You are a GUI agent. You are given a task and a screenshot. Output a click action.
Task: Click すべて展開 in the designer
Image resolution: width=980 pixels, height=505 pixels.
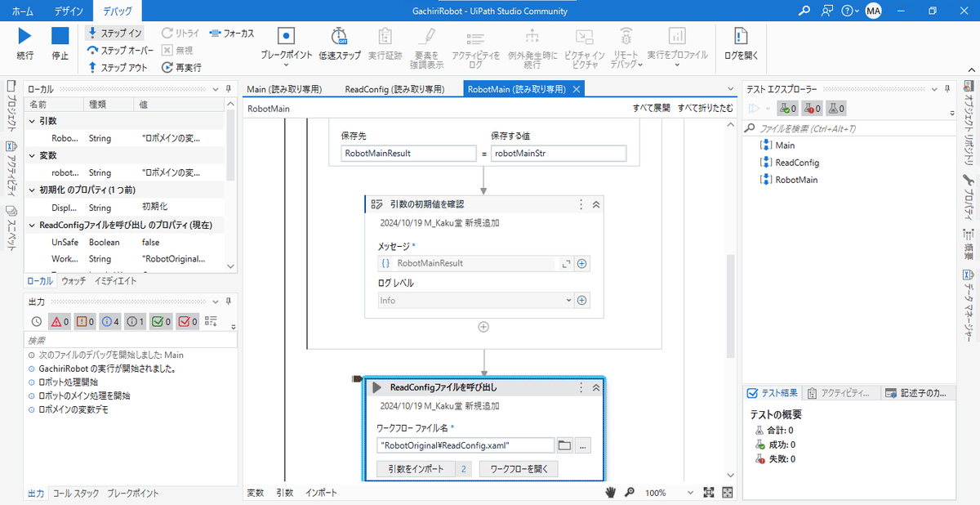click(x=651, y=108)
